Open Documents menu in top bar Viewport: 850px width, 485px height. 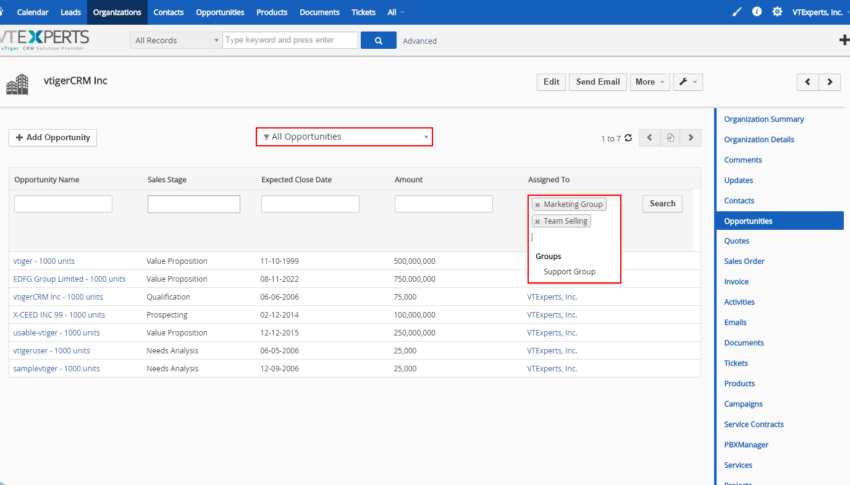click(x=319, y=12)
